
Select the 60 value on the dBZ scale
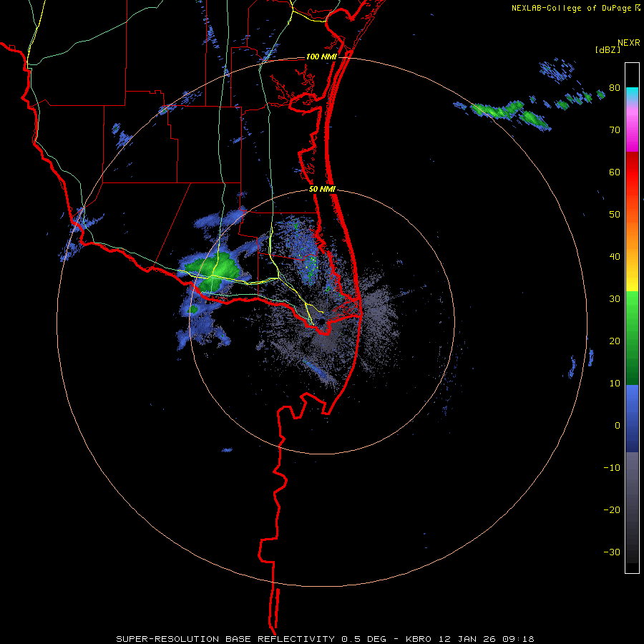click(x=615, y=172)
